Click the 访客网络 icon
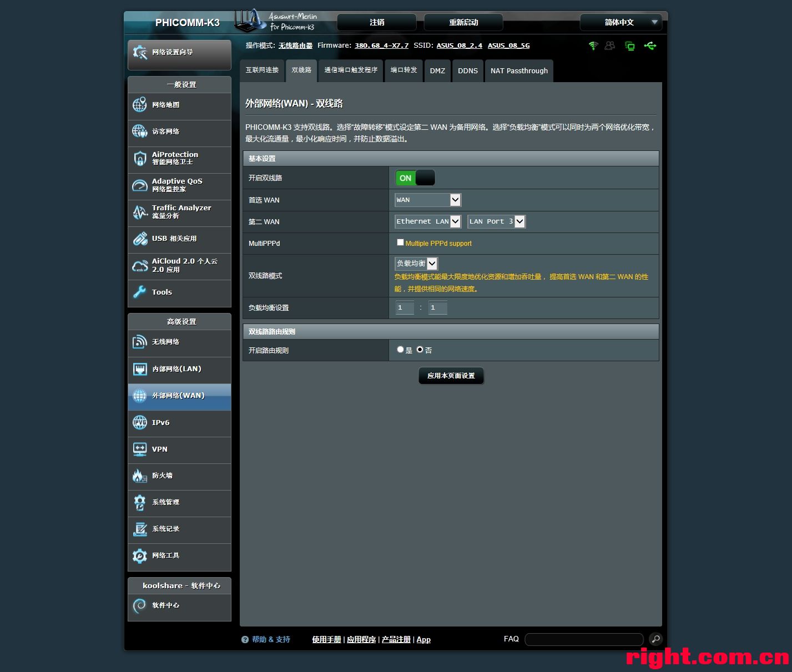This screenshot has height=672, width=792. click(x=140, y=132)
